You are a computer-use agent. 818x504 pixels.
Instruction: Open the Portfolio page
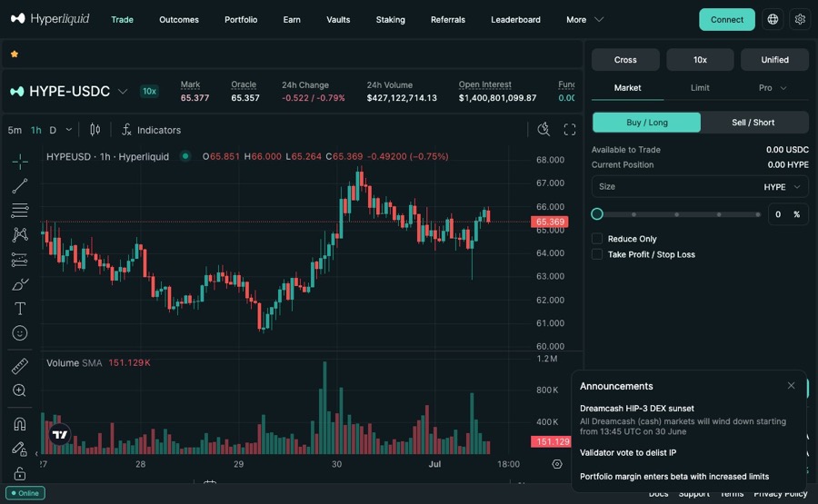tap(241, 20)
